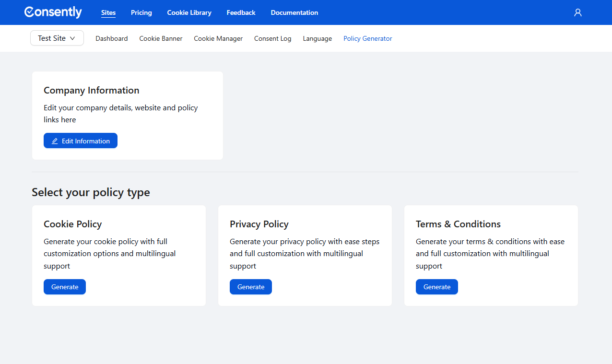Screen dimensions: 612x364
Task: Open the Cookie Banner tab
Action: (x=161, y=38)
